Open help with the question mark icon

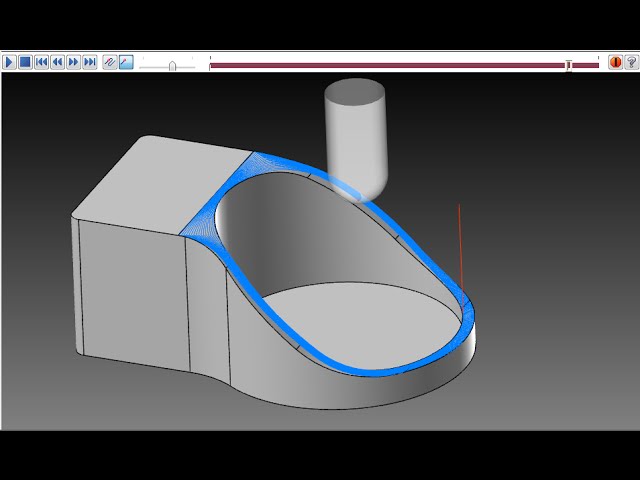631,62
